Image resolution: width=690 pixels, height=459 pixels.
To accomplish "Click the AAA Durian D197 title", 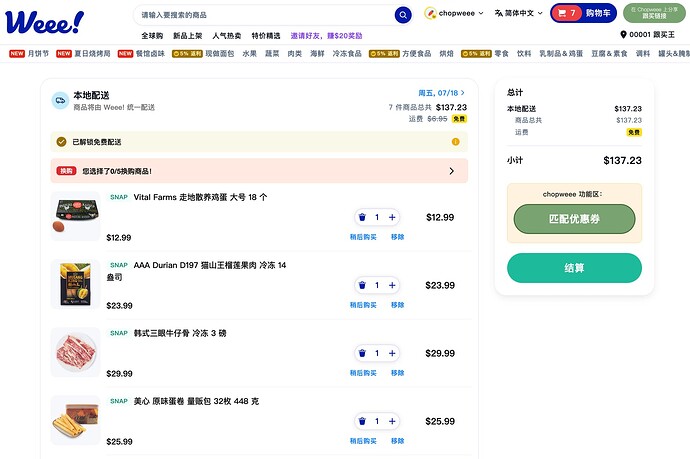I will [x=196, y=271].
